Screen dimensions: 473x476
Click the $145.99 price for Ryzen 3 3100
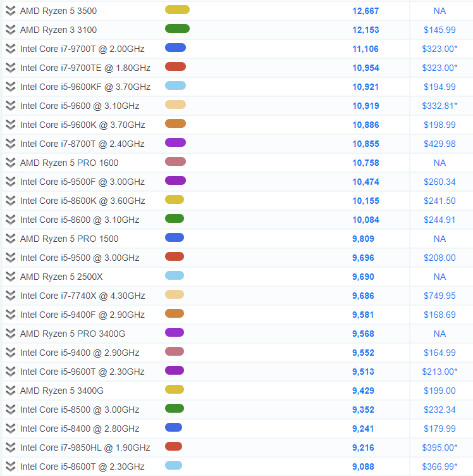tap(439, 30)
